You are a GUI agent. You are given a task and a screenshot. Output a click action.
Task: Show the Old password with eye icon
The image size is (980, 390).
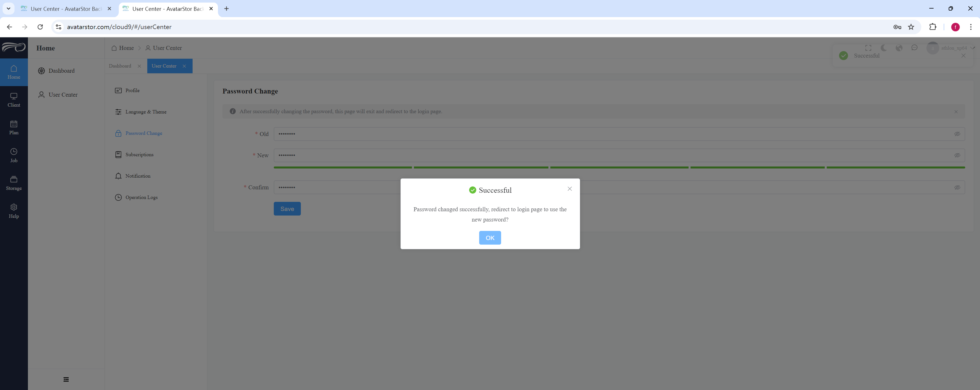(957, 134)
